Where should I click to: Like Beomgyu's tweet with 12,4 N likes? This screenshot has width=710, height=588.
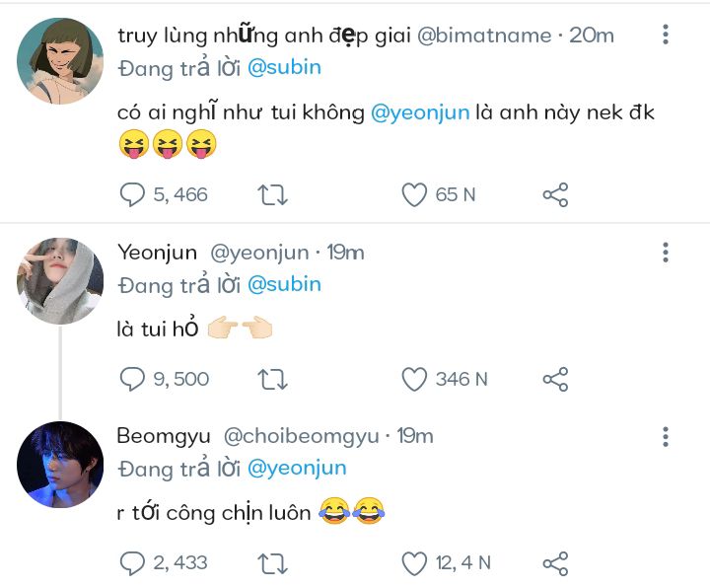(414, 563)
